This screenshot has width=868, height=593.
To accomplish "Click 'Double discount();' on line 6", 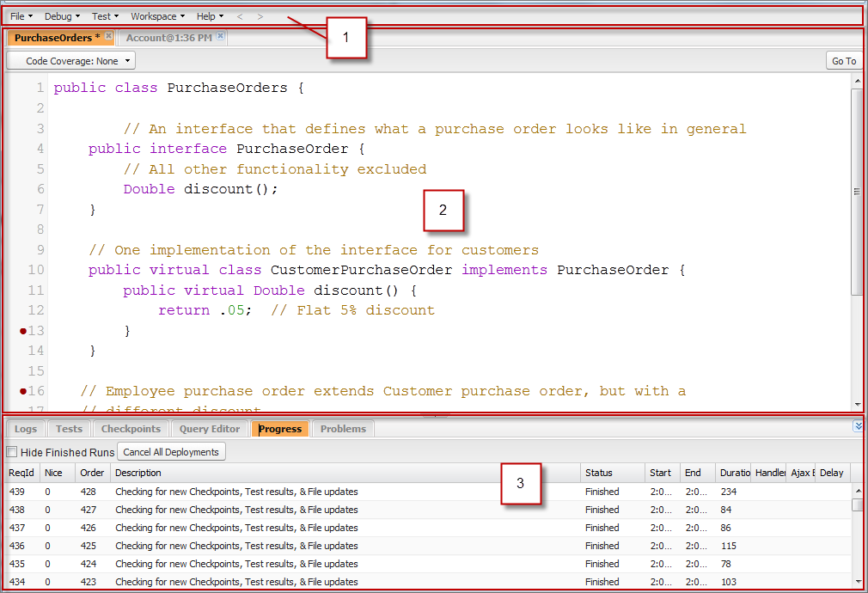I will (x=200, y=189).
